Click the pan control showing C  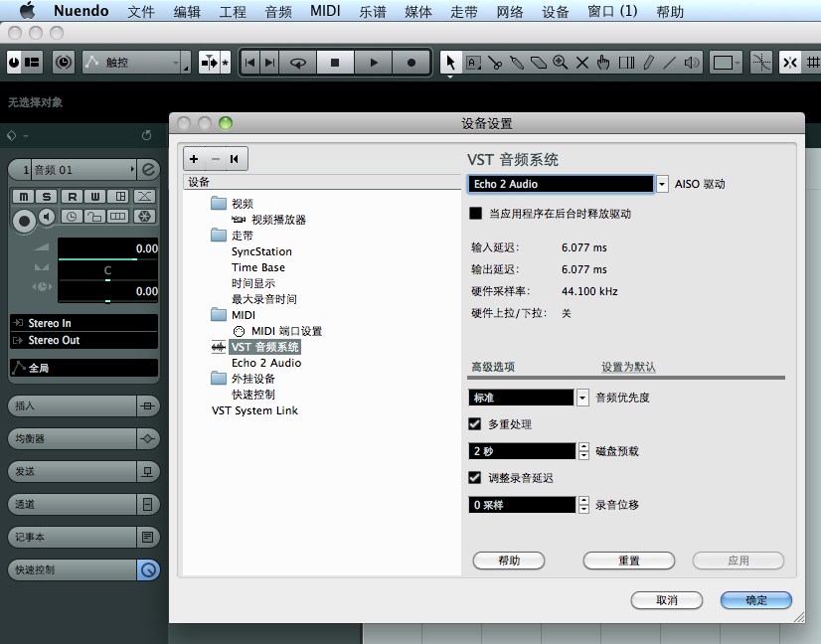pyautogui.click(x=107, y=271)
